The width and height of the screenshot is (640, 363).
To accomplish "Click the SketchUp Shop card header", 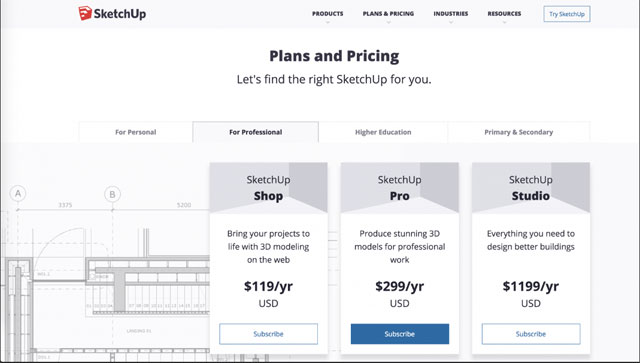I will click(x=268, y=188).
